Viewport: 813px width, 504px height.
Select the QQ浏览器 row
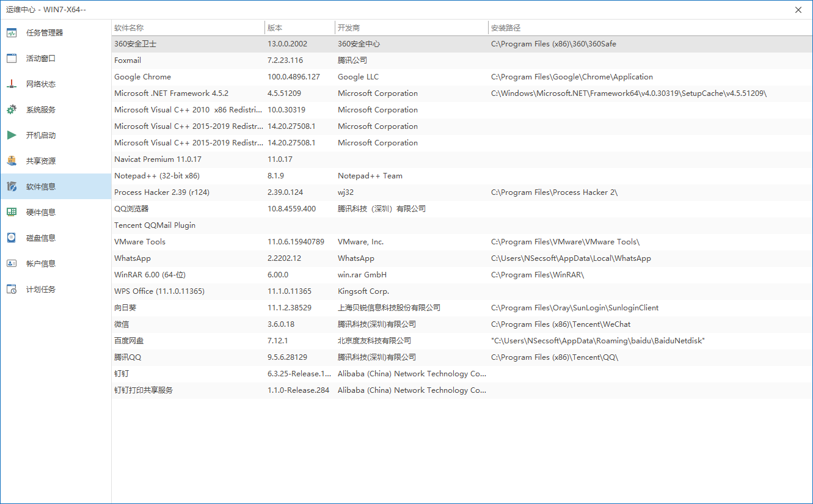click(462, 209)
